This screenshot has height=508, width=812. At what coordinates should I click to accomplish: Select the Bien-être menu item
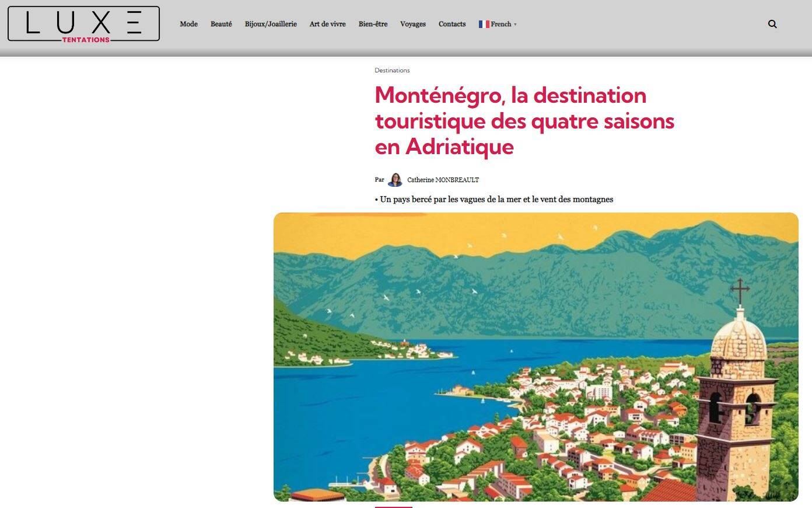point(373,24)
